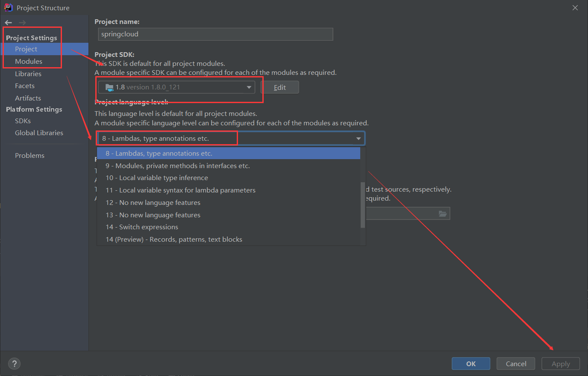Click the OK button
Viewport: 588px width, 376px height.
[470, 363]
